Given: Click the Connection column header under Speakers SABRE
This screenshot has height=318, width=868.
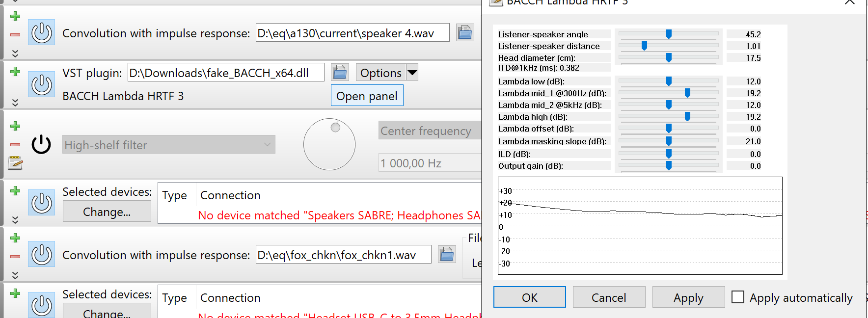Looking at the screenshot, I should click(x=230, y=195).
